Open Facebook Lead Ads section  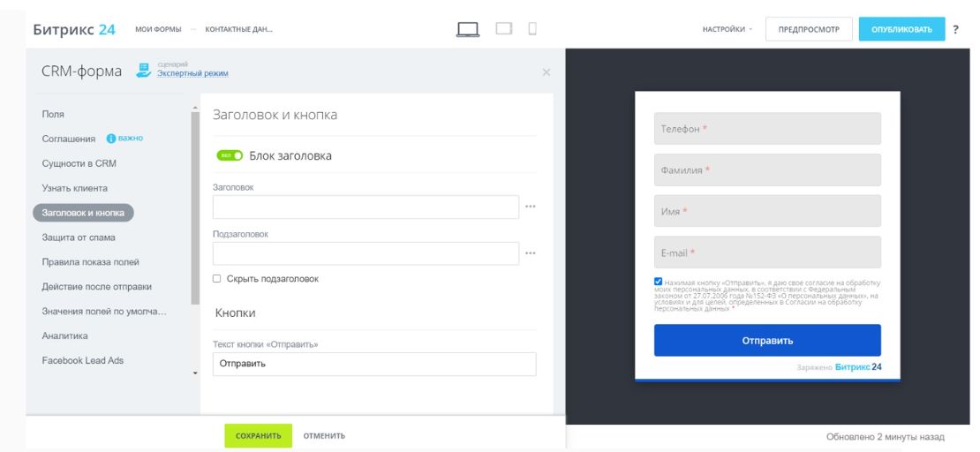click(82, 360)
